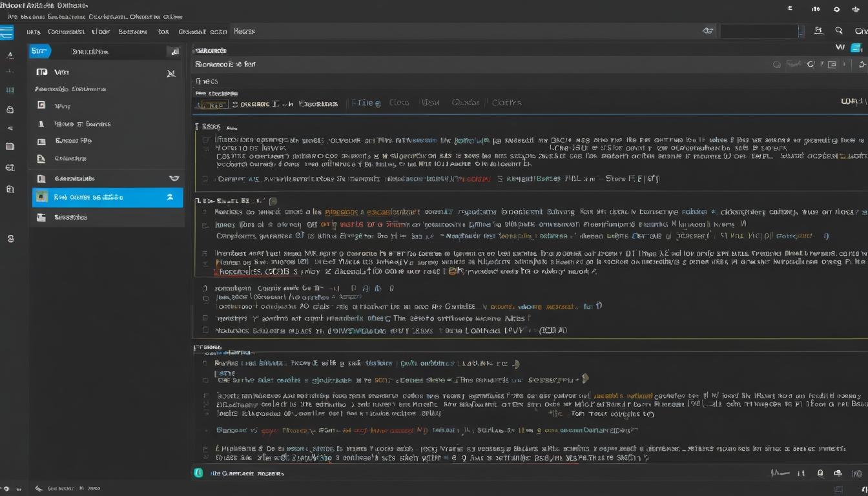The width and height of the screenshot is (868, 496).
Task: Click the blue panel icon beside the W
Action: tap(857, 47)
